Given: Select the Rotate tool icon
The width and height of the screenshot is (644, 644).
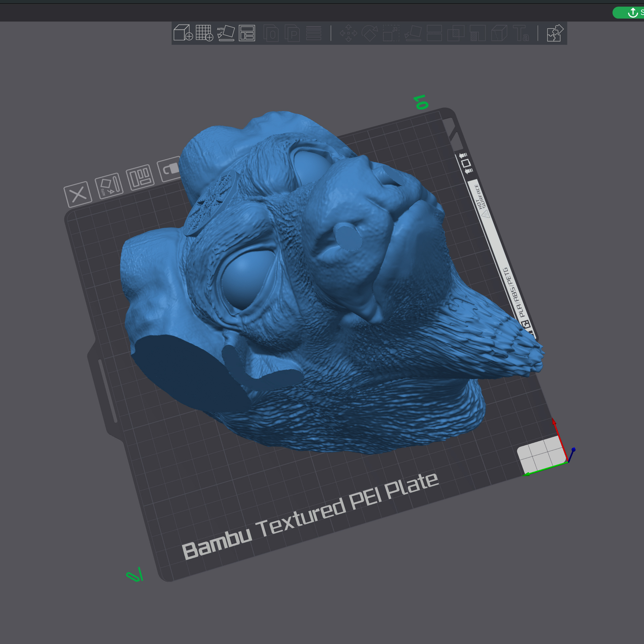Looking at the screenshot, I should [x=369, y=33].
